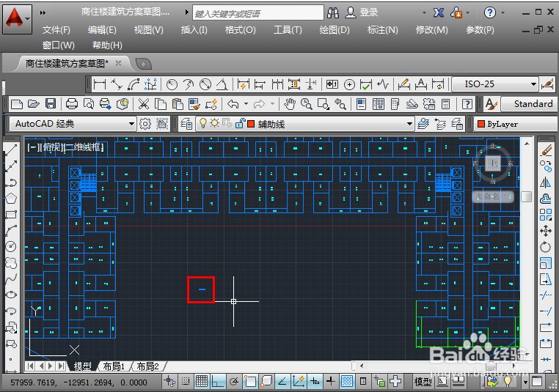This screenshot has height=392, width=559.
Task: Toggle Grid Display in status bar
Action: coord(202,382)
